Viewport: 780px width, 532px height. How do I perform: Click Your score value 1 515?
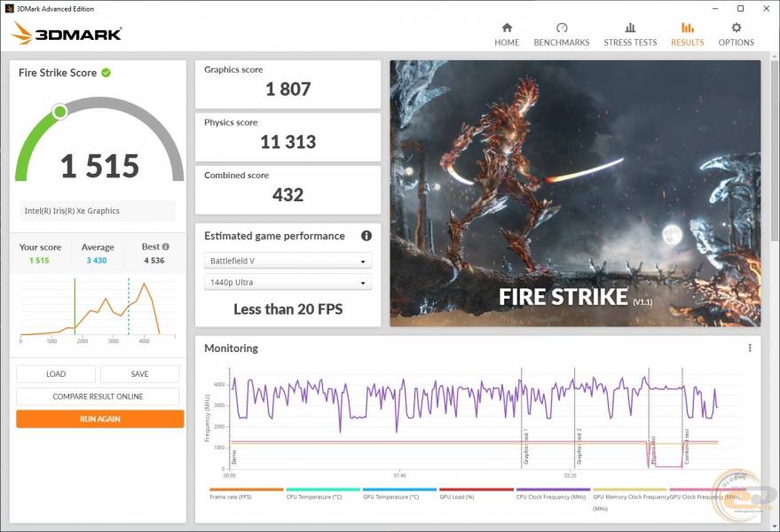[39, 260]
